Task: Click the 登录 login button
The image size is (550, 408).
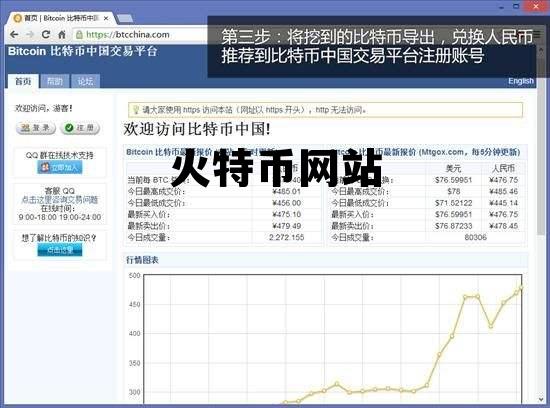Action: [36, 128]
